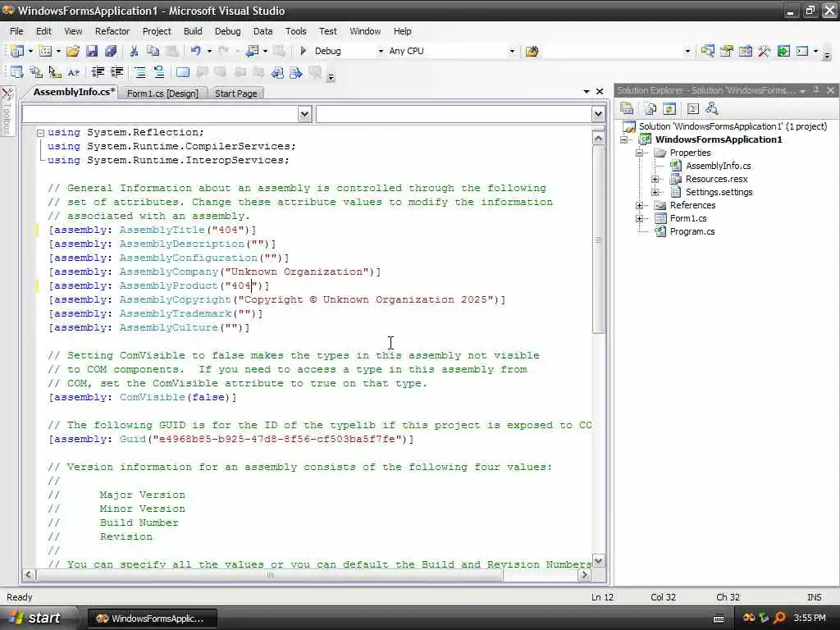
Task: Select AssemblyInfo.cs in Solution Explorer
Action: 718,166
